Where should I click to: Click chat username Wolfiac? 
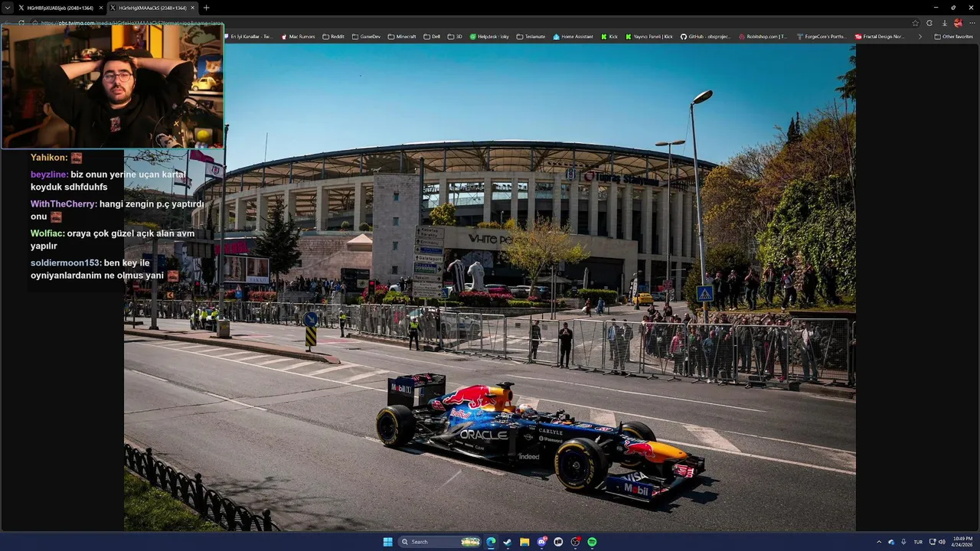tap(47, 233)
